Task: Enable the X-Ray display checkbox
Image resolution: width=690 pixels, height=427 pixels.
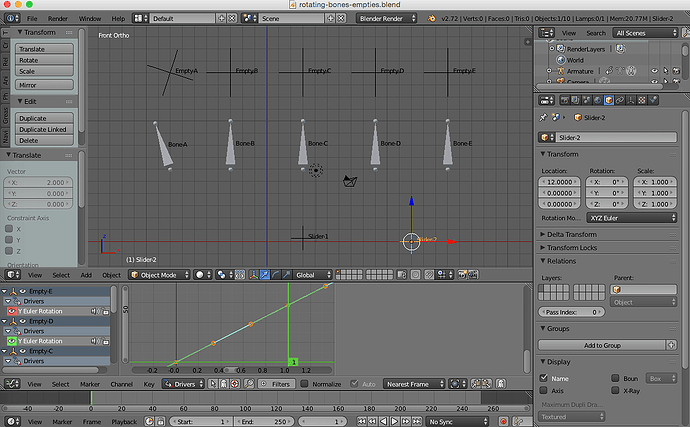Action: 616,390
